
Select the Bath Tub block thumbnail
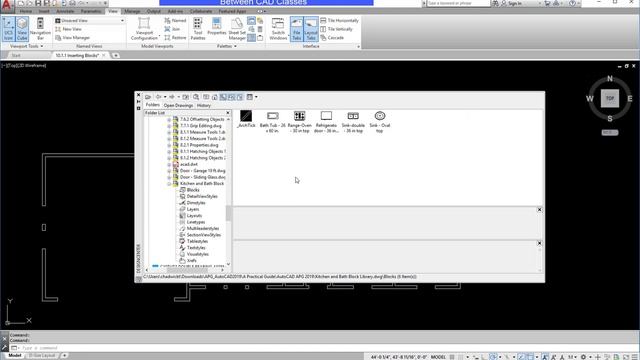(x=273, y=122)
